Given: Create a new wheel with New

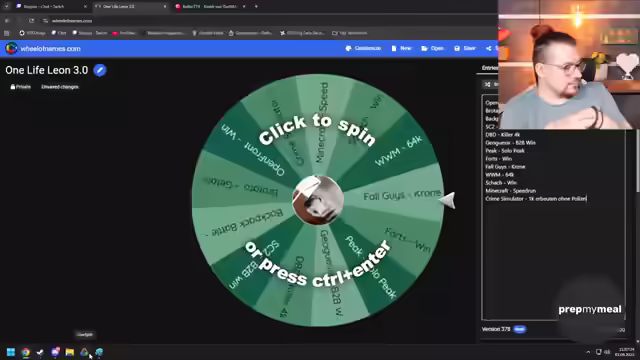Looking at the screenshot, I should tap(401, 48).
